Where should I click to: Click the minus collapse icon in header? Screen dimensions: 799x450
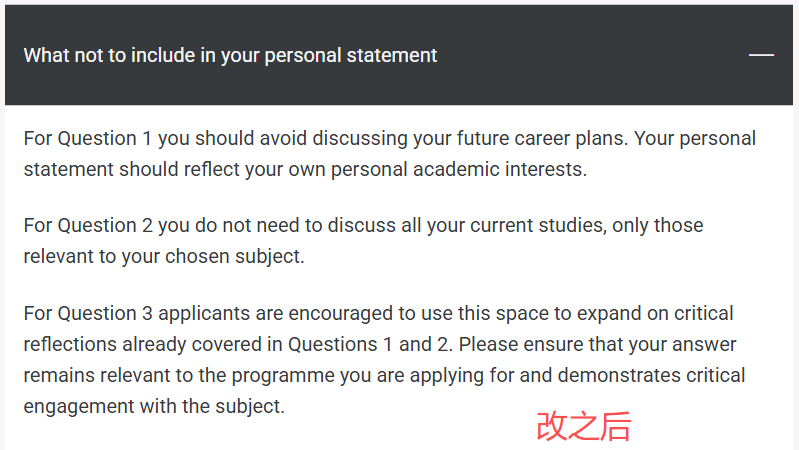[x=761, y=55]
